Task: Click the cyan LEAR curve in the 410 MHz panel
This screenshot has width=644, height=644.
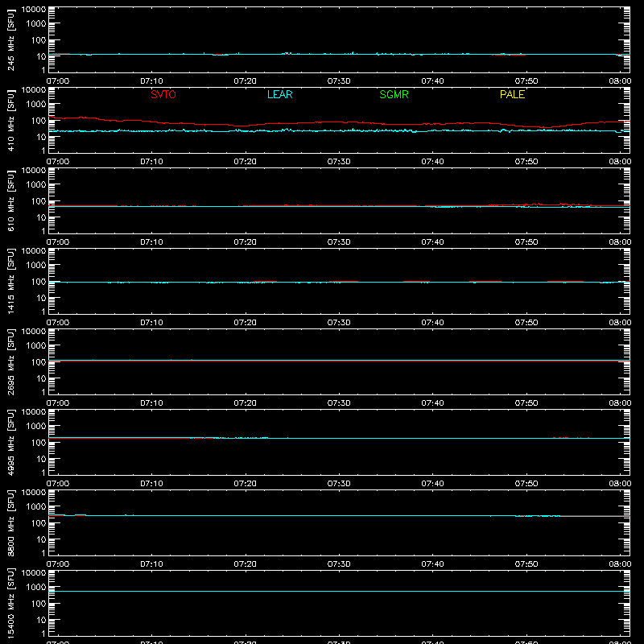Action: [339, 130]
